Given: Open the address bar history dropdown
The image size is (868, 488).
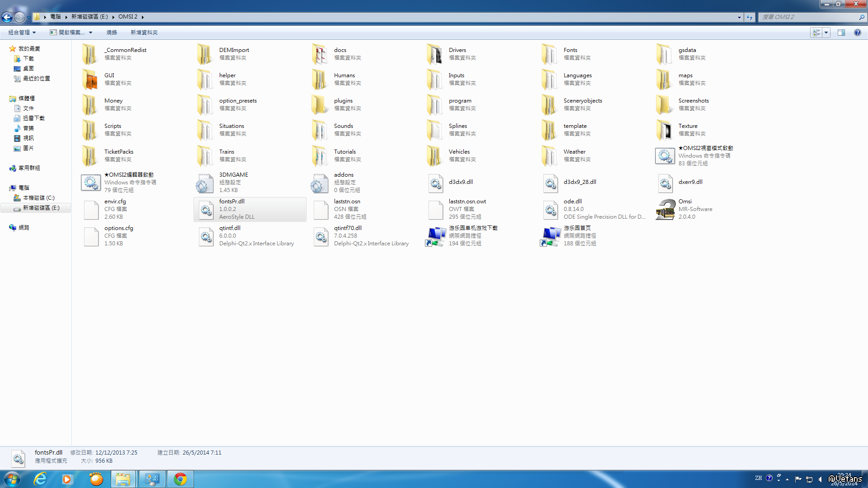Looking at the screenshot, I should point(739,17).
